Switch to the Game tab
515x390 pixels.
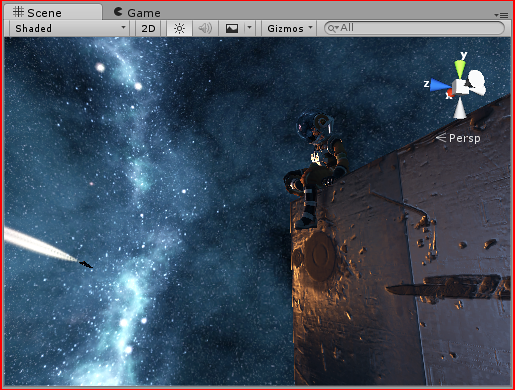click(137, 13)
